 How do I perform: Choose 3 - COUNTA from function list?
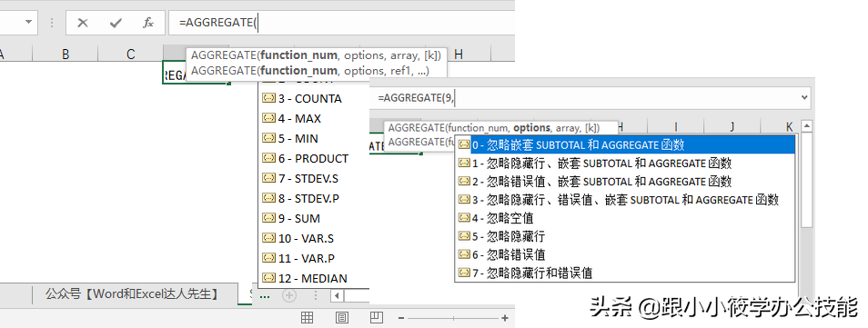click(x=313, y=98)
